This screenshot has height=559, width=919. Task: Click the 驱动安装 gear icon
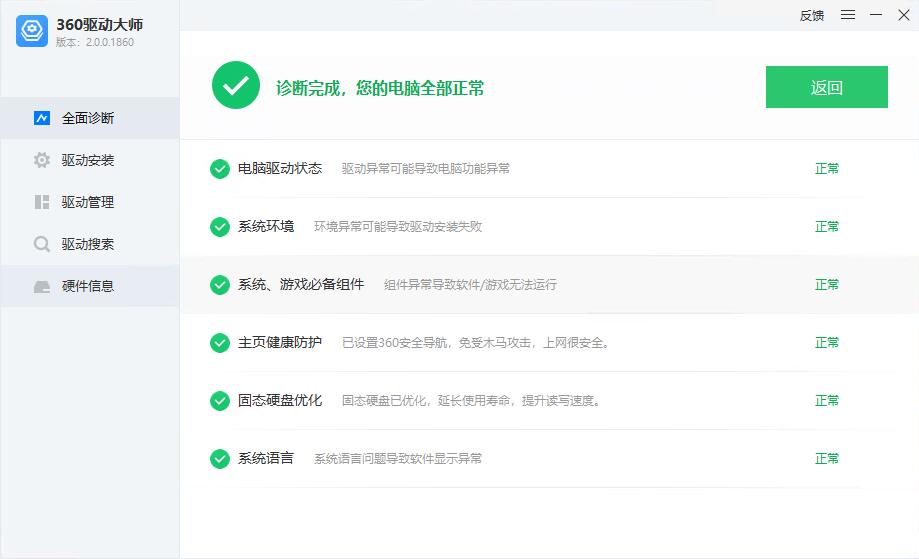tap(42, 160)
